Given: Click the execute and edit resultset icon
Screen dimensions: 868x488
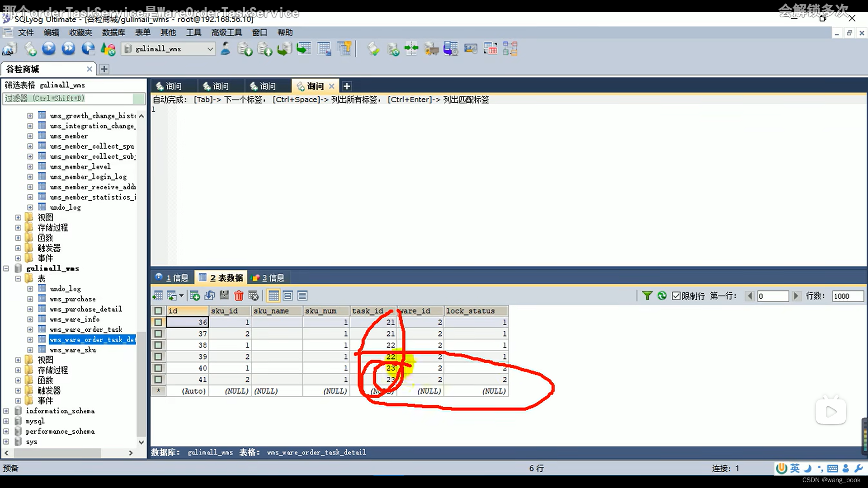Looking at the screenshot, I should point(88,49).
